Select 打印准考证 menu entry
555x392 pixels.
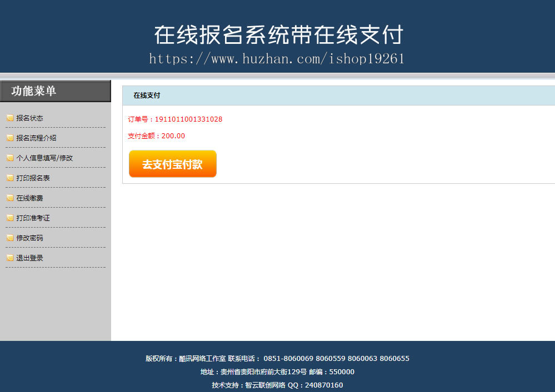pyautogui.click(x=33, y=218)
